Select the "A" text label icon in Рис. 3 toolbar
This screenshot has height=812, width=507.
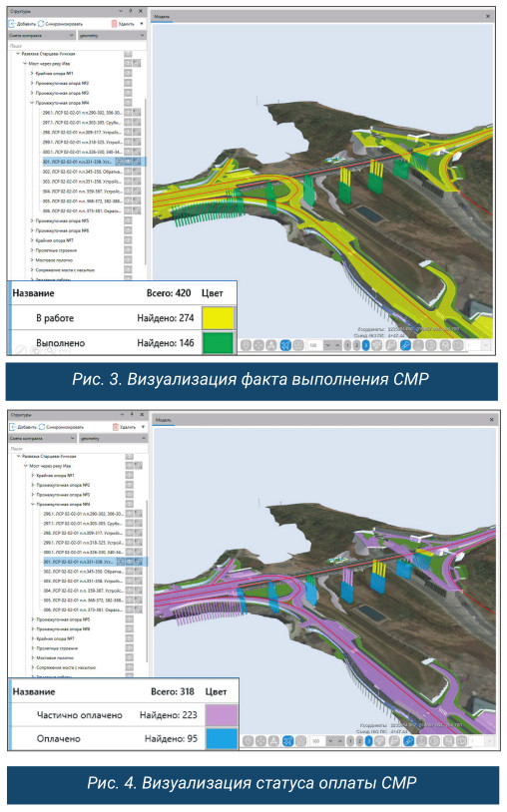(270, 345)
